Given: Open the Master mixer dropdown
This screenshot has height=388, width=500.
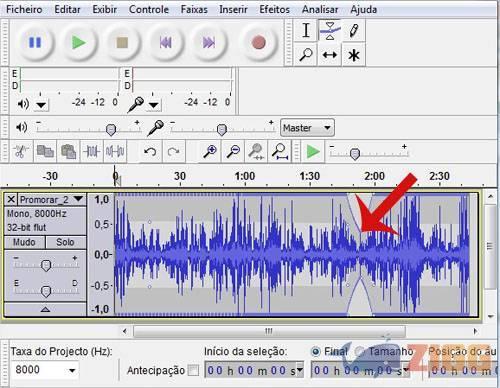Looking at the screenshot, I should click(307, 128).
